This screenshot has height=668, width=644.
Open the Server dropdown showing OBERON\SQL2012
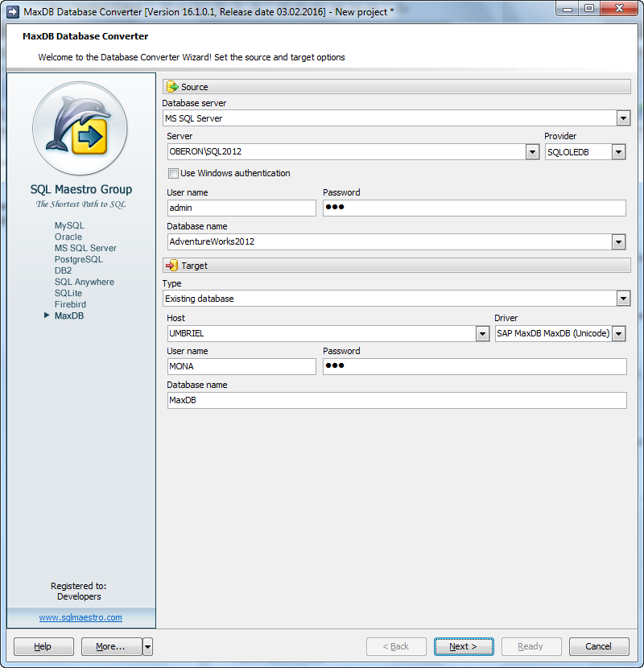pyautogui.click(x=530, y=151)
